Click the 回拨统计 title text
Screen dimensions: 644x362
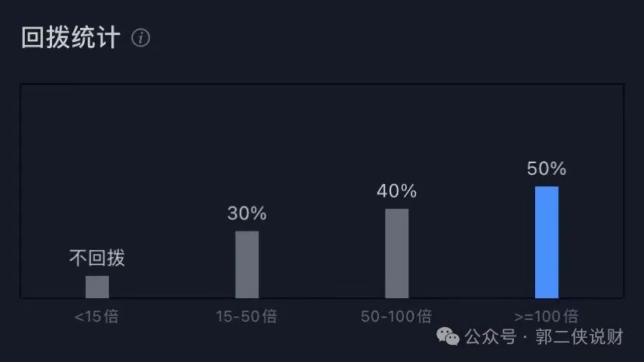point(71,37)
